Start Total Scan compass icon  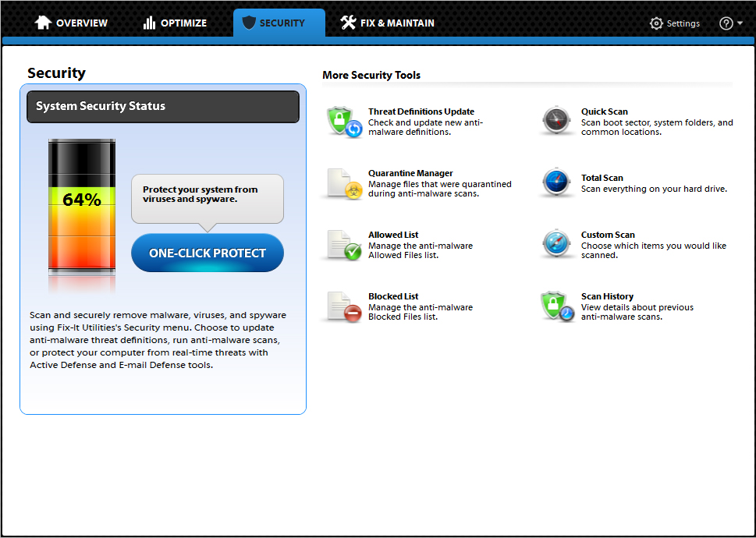(x=557, y=184)
